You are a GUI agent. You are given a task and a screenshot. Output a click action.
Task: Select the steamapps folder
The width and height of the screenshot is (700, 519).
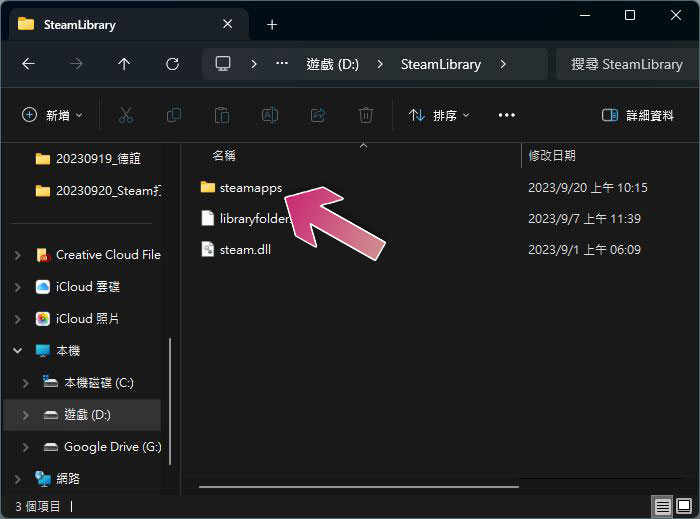[241, 187]
